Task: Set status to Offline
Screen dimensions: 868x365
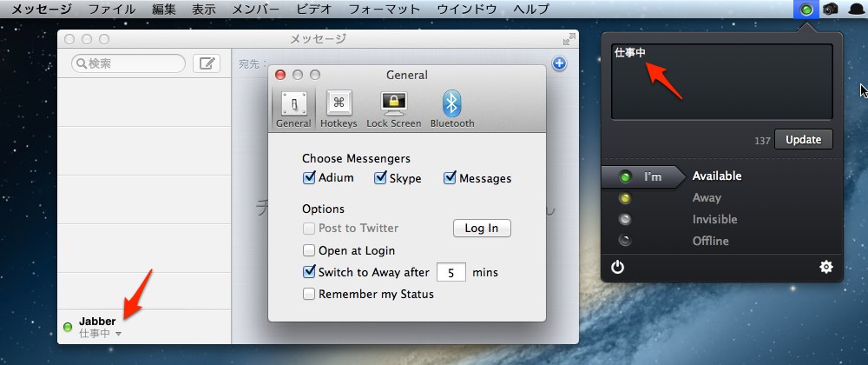Action: (x=710, y=241)
